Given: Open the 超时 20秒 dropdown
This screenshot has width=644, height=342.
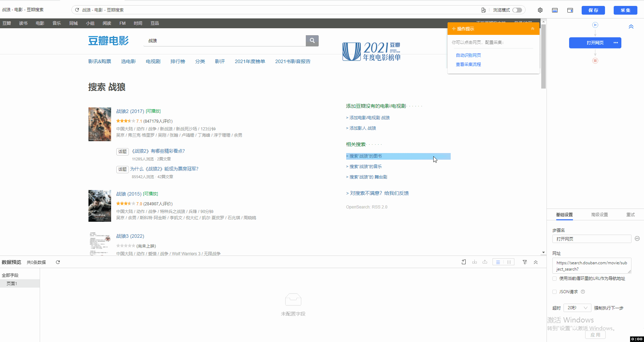Looking at the screenshot, I should tap(577, 308).
